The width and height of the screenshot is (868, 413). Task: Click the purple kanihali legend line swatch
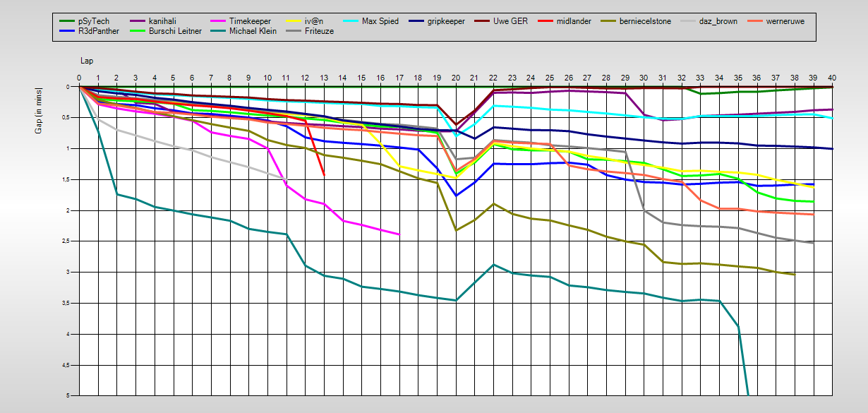[x=138, y=21]
